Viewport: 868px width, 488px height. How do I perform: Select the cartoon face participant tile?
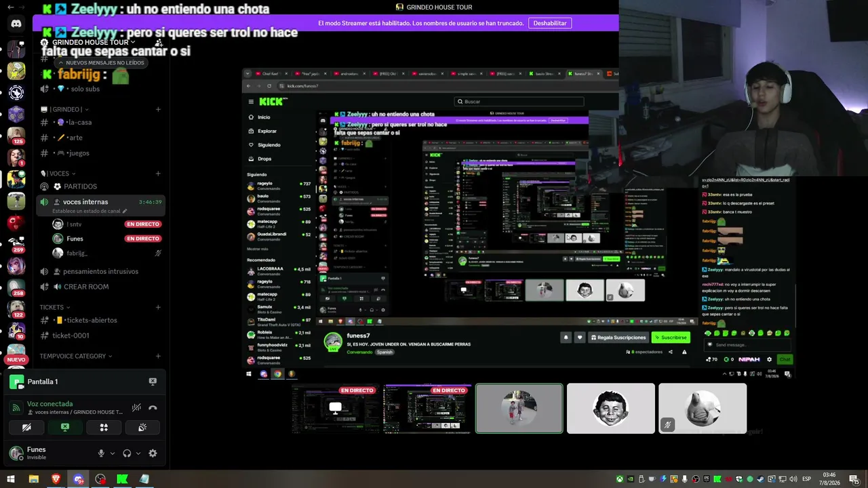[x=611, y=408]
